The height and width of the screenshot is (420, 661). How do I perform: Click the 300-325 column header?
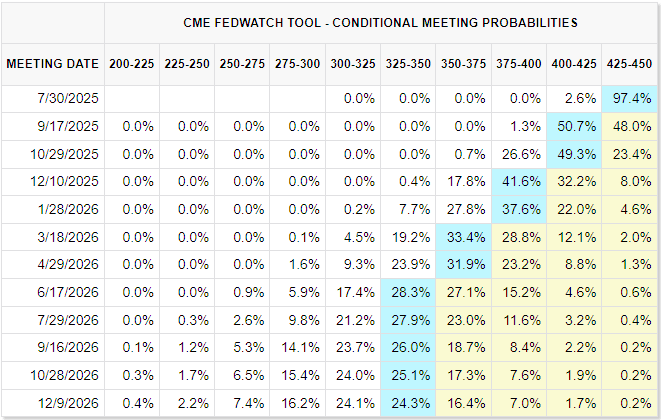[351, 64]
